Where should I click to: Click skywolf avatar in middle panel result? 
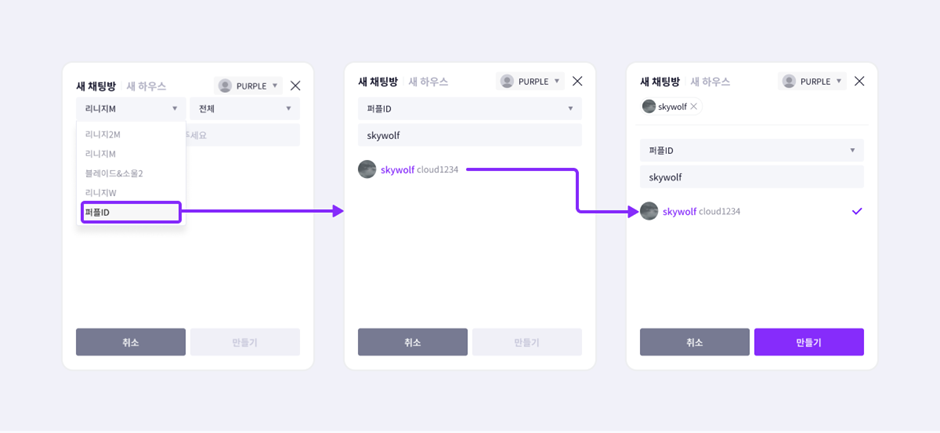(x=367, y=169)
